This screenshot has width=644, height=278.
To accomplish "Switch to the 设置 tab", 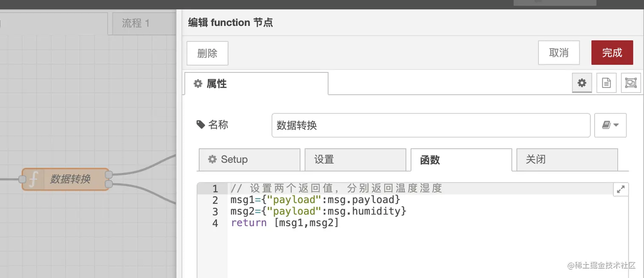I will click(355, 160).
